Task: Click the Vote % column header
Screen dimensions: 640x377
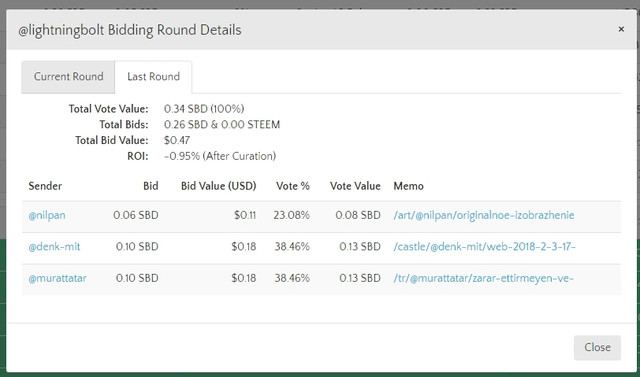Action: (x=293, y=186)
